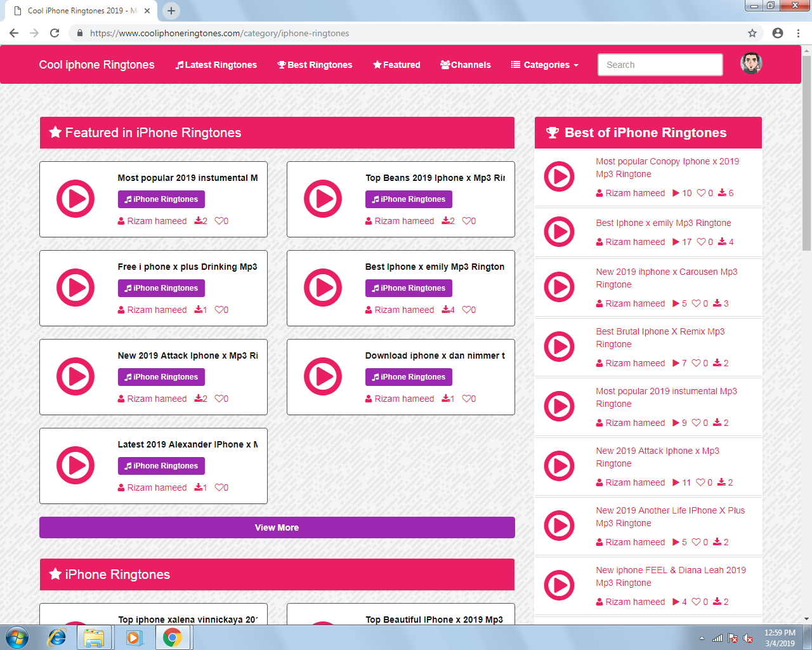Viewport: 812px width, 650px height.
Task: Open Chrome account profile icon
Action: 778,33
